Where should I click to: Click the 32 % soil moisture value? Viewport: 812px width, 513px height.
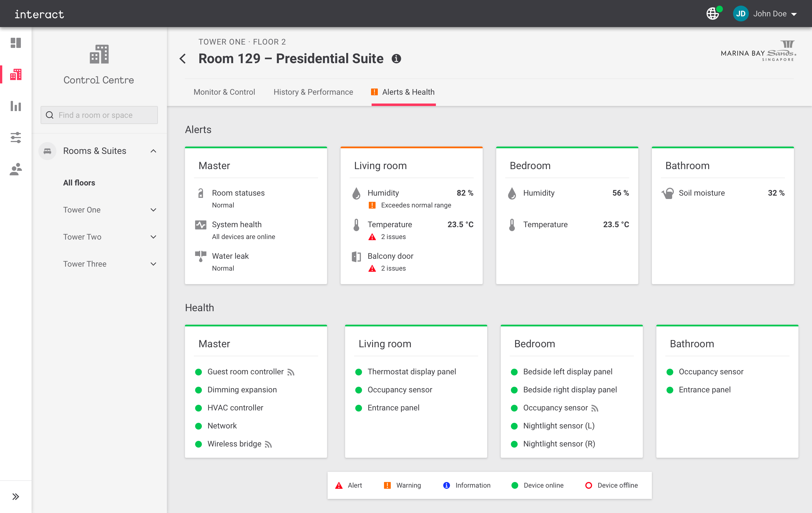(x=776, y=193)
